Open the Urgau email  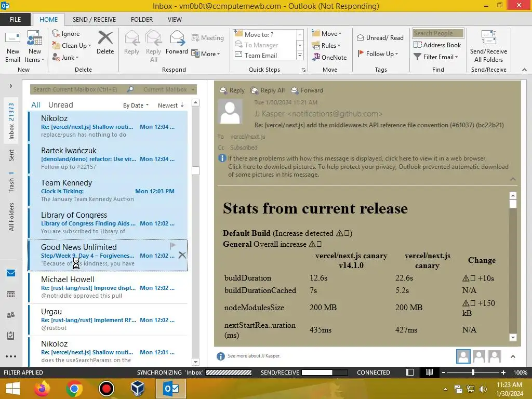point(108,320)
